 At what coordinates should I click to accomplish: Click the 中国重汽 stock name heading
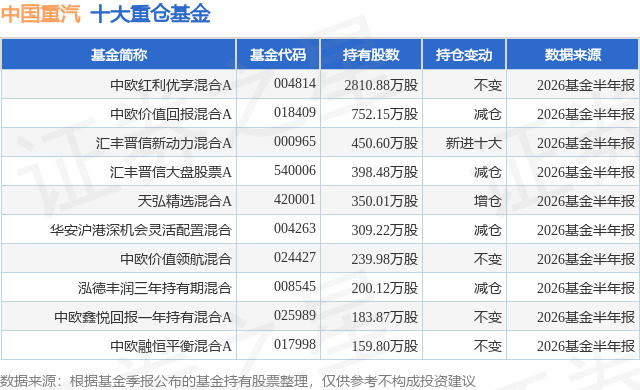[x=41, y=14]
